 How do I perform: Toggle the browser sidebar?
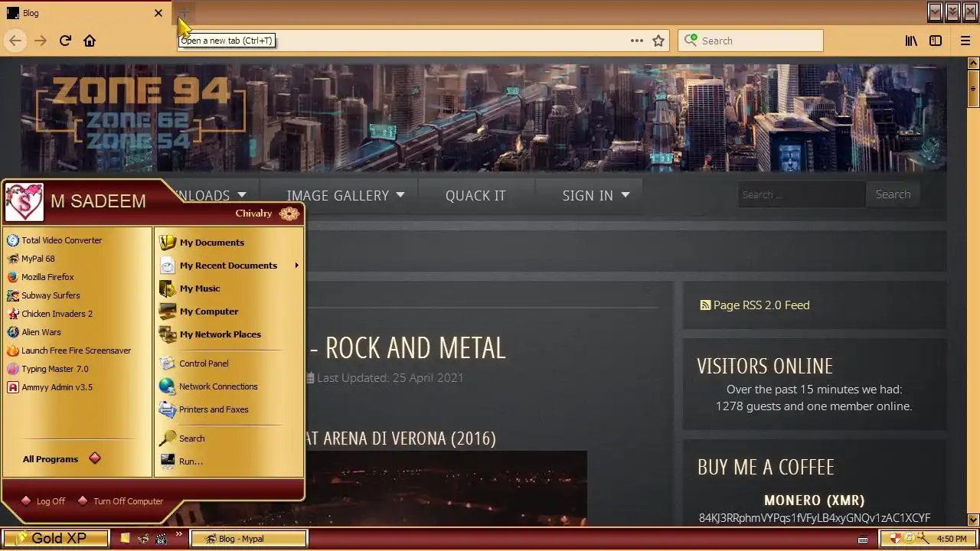coord(936,41)
